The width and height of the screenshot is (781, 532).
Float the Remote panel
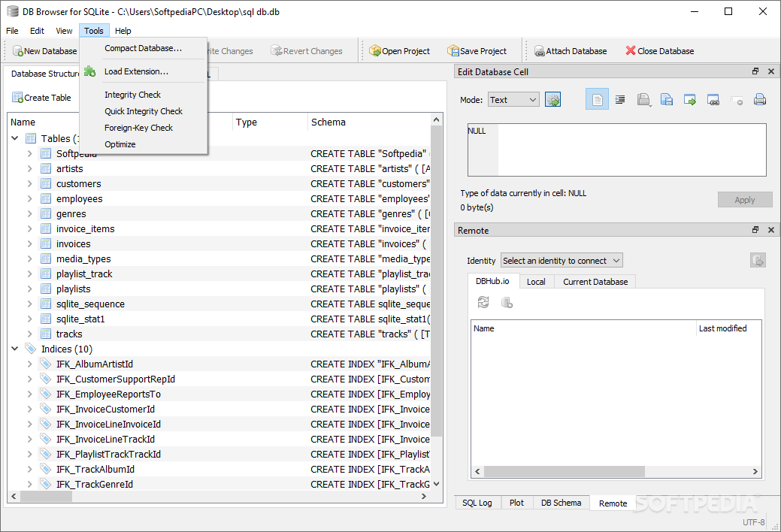pyautogui.click(x=755, y=230)
